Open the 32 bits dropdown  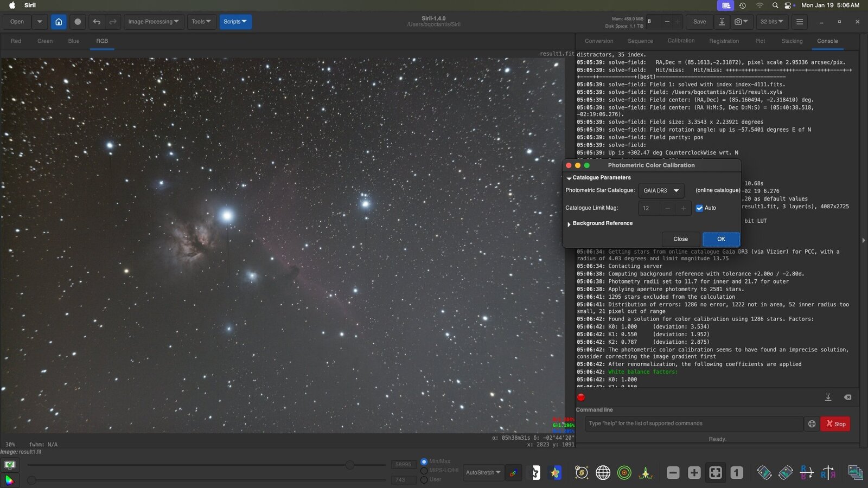771,22
